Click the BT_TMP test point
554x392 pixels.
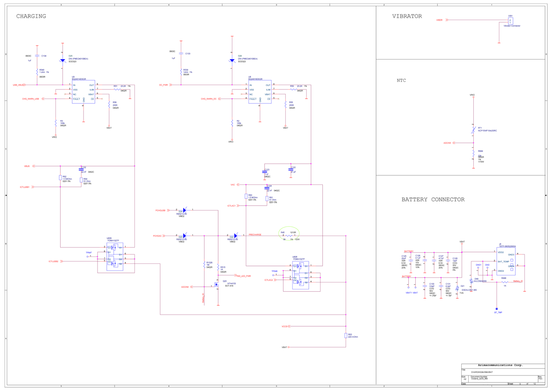click(497, 309)
